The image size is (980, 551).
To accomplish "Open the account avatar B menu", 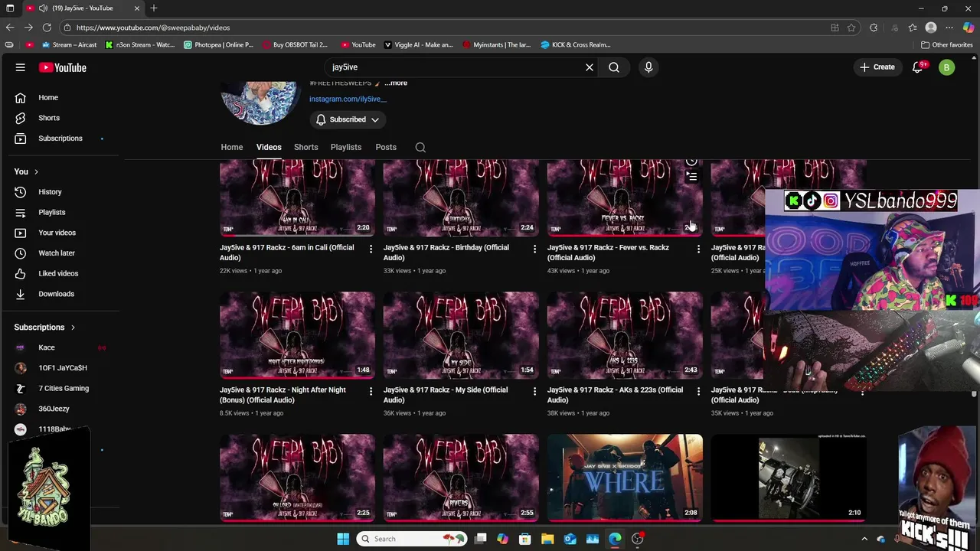I will pos(946,67).
